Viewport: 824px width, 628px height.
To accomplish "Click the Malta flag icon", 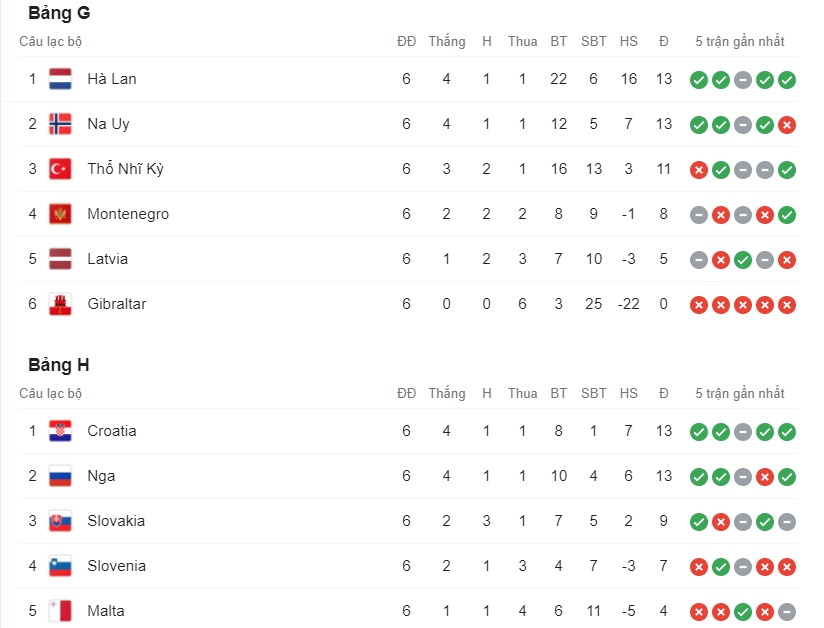I will click(60, 611).
